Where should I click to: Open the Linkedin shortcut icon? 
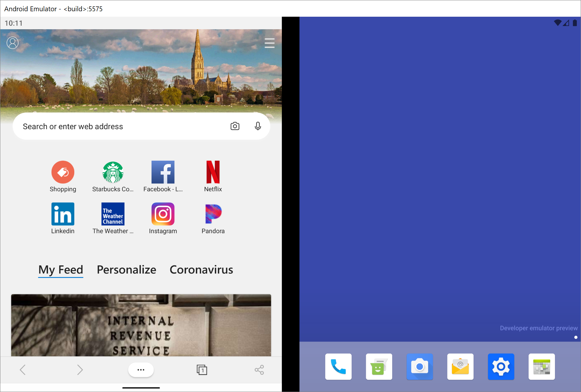(63, 214)
